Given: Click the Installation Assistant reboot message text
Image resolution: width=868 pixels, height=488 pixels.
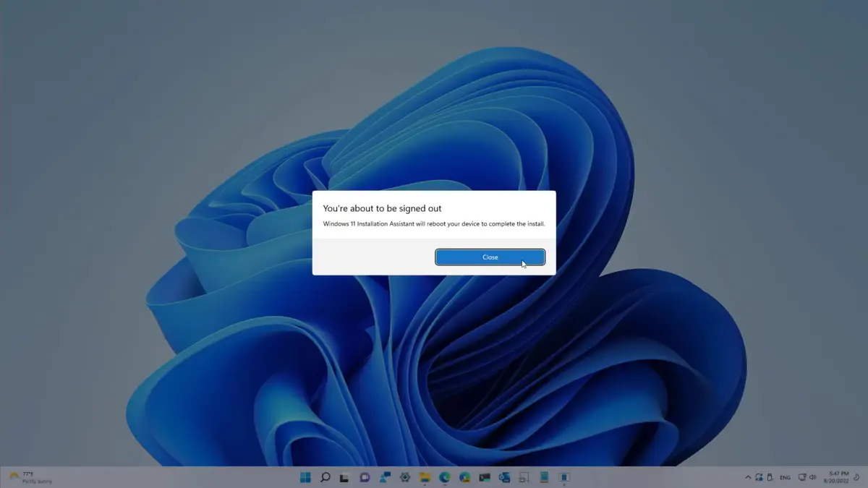Looking at the screenshot, I should tap(434, 224).
